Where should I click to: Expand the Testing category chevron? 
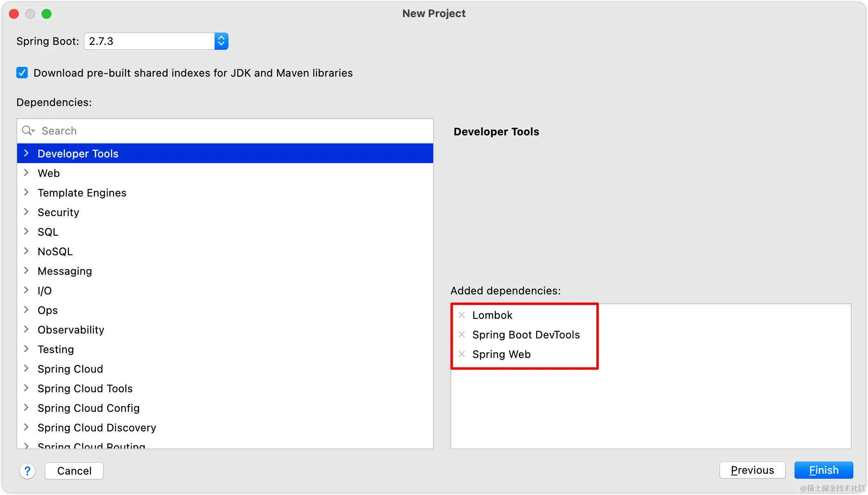[x=27, y=349]
